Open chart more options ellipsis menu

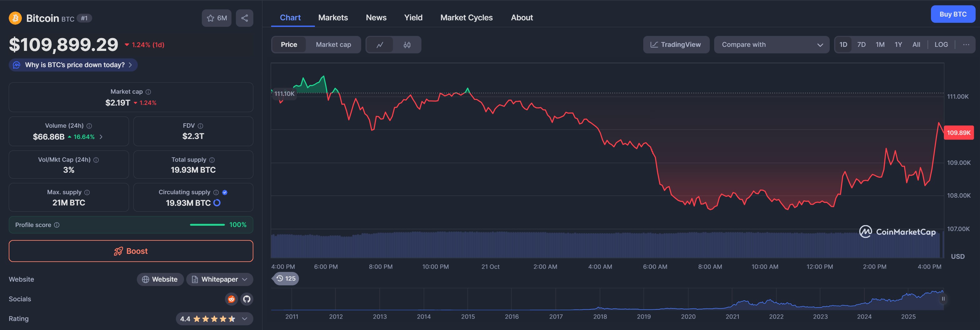tap(966, 45)
